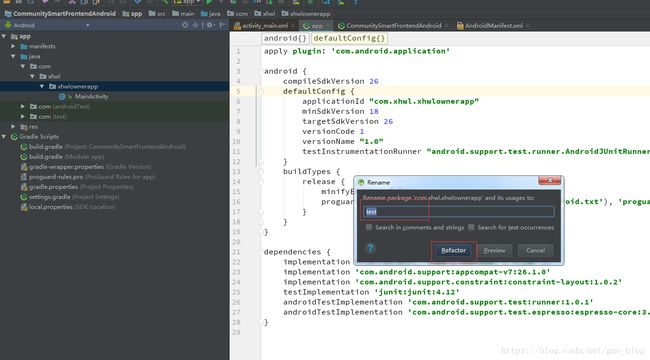
Task: Fold the dependencies block at line 21
Action: click(260, 252)
